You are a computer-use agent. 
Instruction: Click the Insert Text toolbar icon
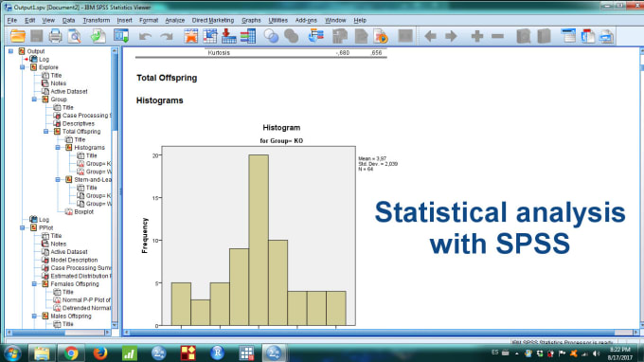tap(606, 36)
